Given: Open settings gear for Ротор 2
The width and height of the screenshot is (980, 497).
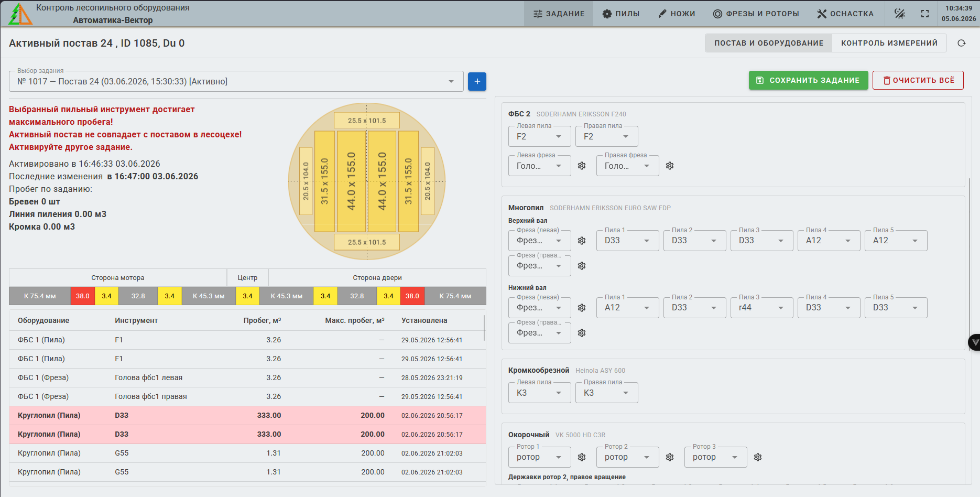Looking at the screenshot, I should tap(670, 457).
